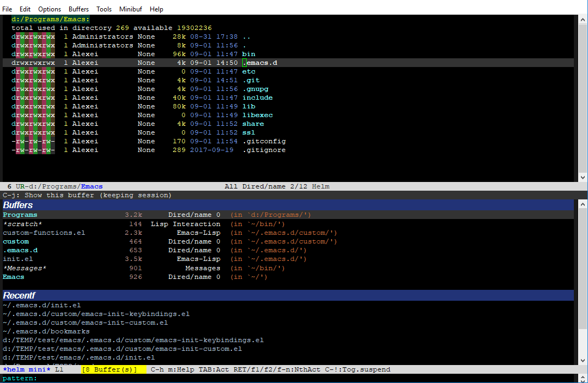
Task: Click the 2017-09-19 date of .gitignore
Action: (211, 150)
